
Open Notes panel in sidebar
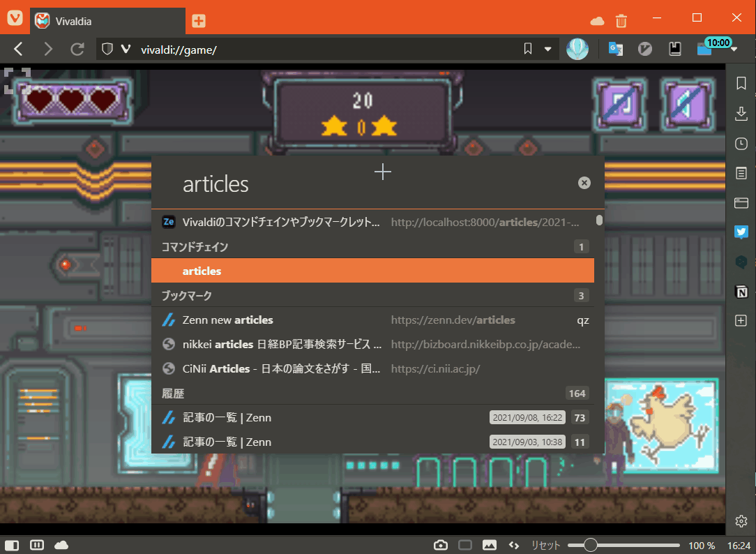741,173
